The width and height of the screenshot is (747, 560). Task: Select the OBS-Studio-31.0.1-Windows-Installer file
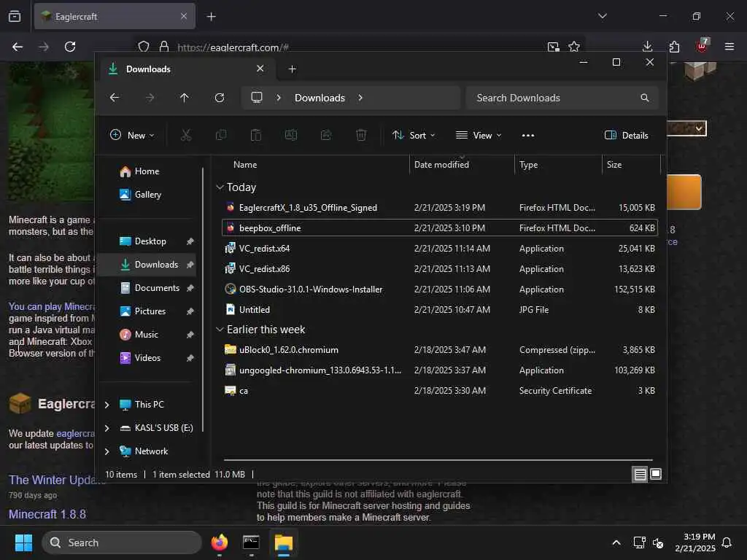click(440, 289)
